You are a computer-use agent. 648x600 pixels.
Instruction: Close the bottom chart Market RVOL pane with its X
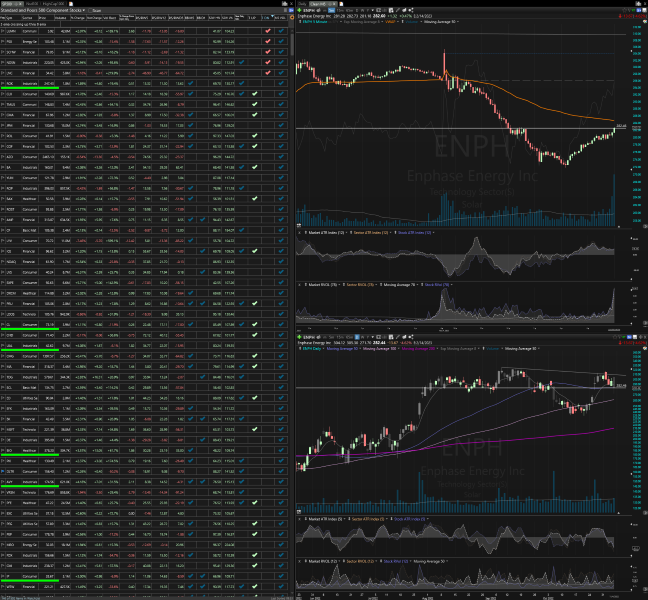[x=299, y=561]
